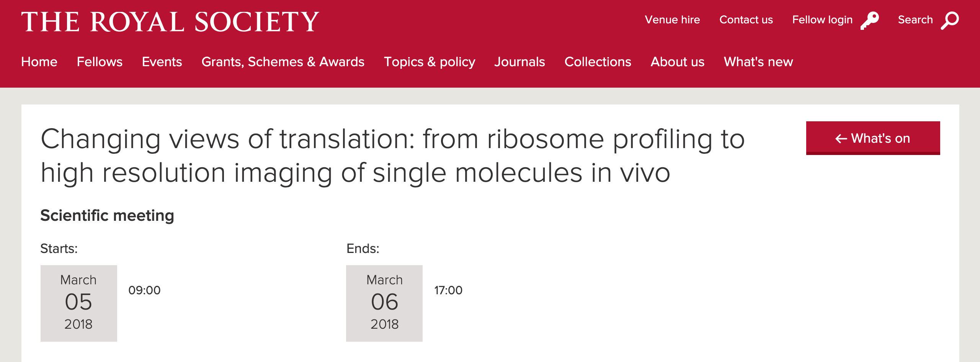The width and height of the screenshot is (980, 362).
Task: Go back via What's on button
Action: tap(873, 138)
